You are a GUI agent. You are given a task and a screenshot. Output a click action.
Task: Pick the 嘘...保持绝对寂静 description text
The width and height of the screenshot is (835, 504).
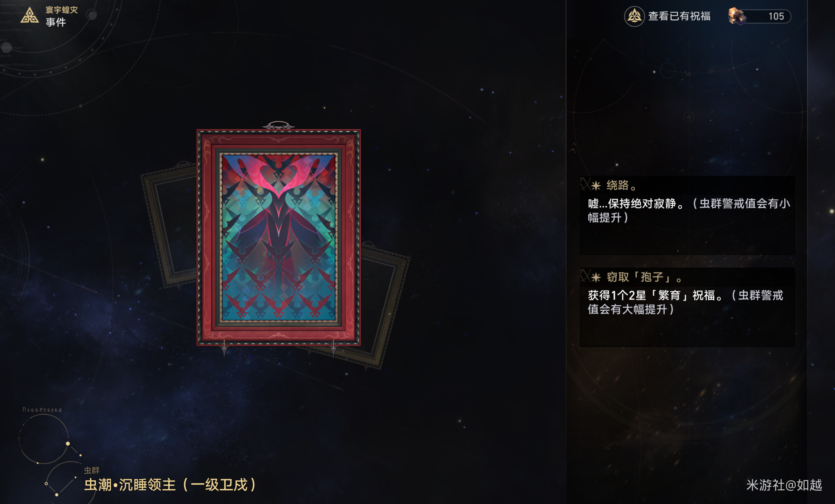[689, 210]
